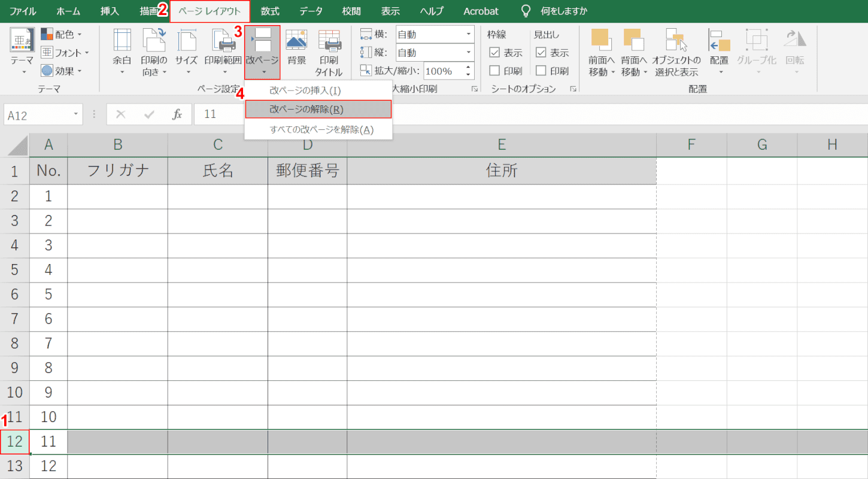
Task: Click the 拡大/縮小 100% input field
Action: click(x=442, y=71)
